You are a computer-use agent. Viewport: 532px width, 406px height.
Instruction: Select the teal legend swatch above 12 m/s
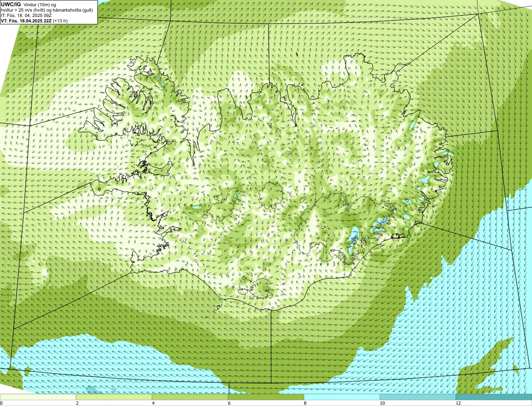[x=494, y=397]
